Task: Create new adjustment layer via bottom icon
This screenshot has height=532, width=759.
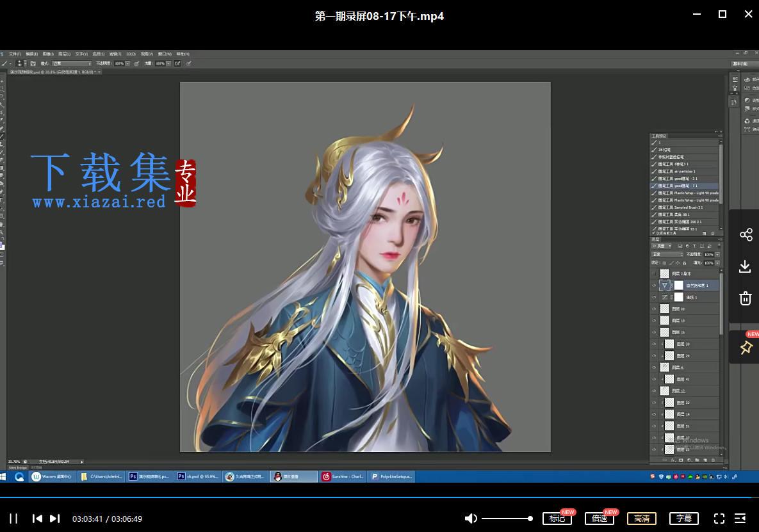Action: point(689,460)
